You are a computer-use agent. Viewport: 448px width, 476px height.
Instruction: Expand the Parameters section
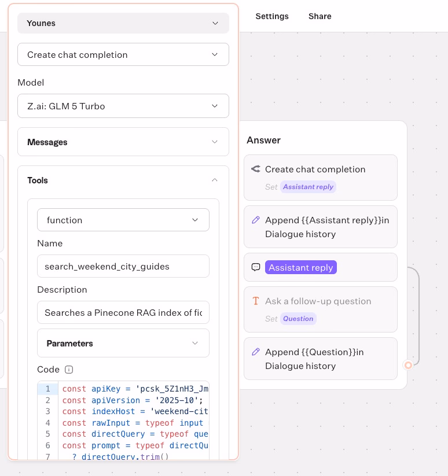(123, 344)
